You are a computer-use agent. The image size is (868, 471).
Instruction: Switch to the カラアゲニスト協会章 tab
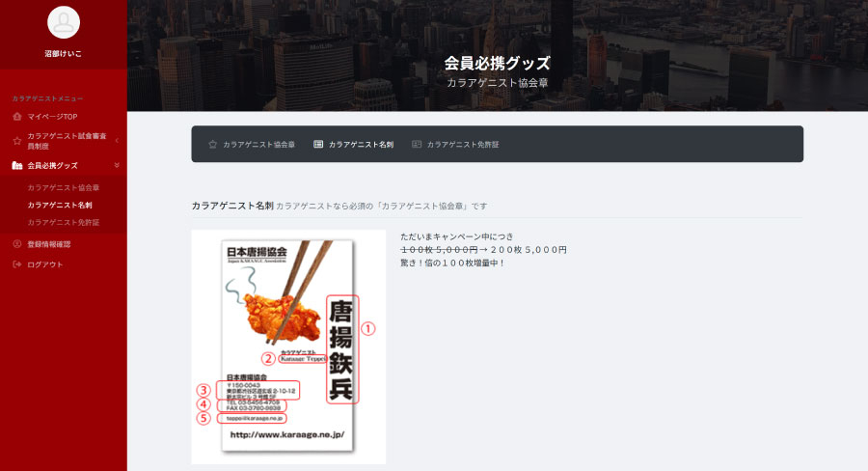[258, 145]
